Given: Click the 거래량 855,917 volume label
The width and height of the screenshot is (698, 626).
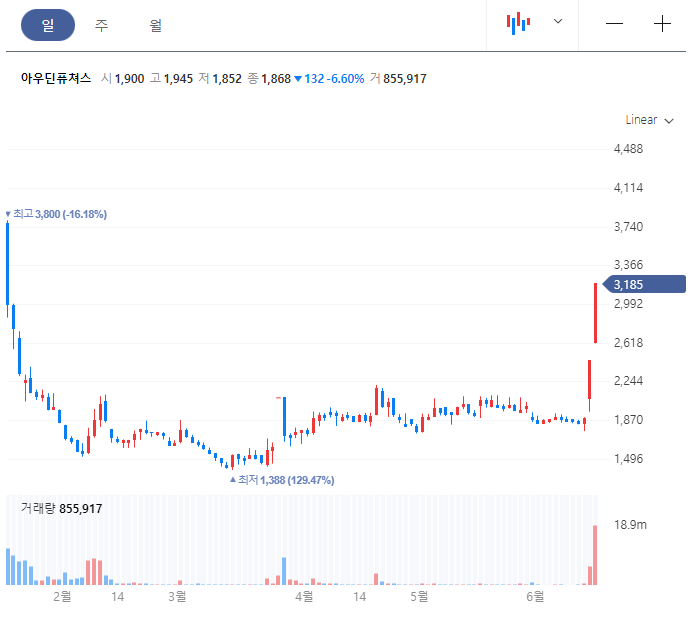Looking at the screenshot, I should point(61,508).
